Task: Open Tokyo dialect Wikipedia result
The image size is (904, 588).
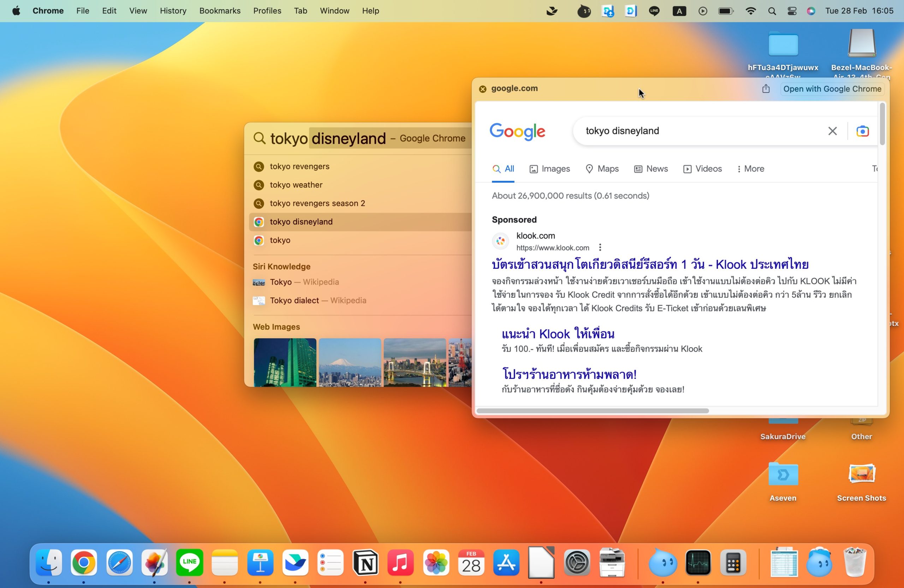Action: pyautogui.click(x=295, y=301)
